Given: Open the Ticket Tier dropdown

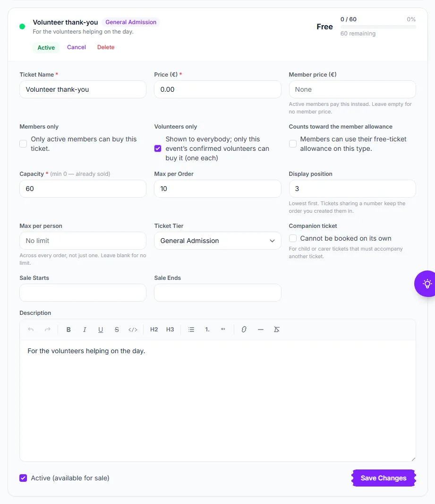Looking at the screenshot, I should [x=218, y=241].
